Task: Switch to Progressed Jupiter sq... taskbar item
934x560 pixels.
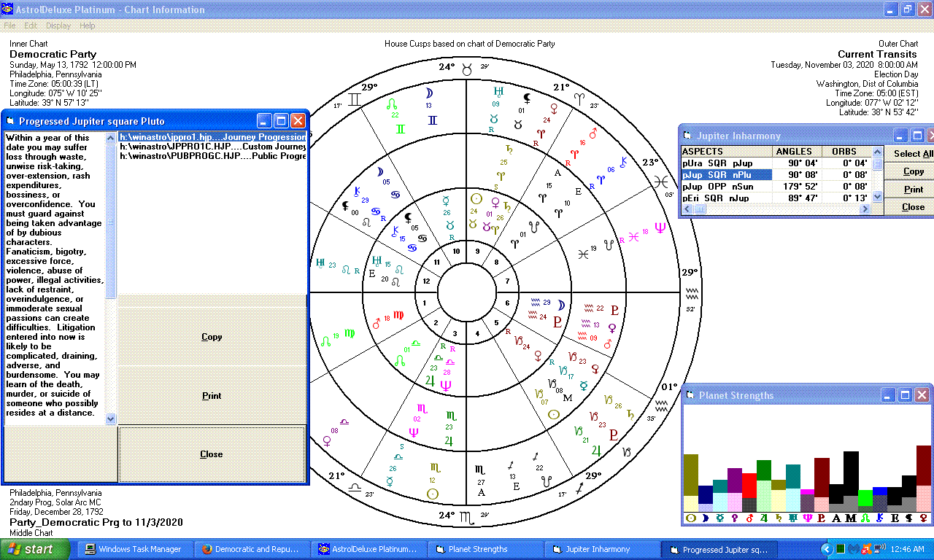Action: point(719,549)
